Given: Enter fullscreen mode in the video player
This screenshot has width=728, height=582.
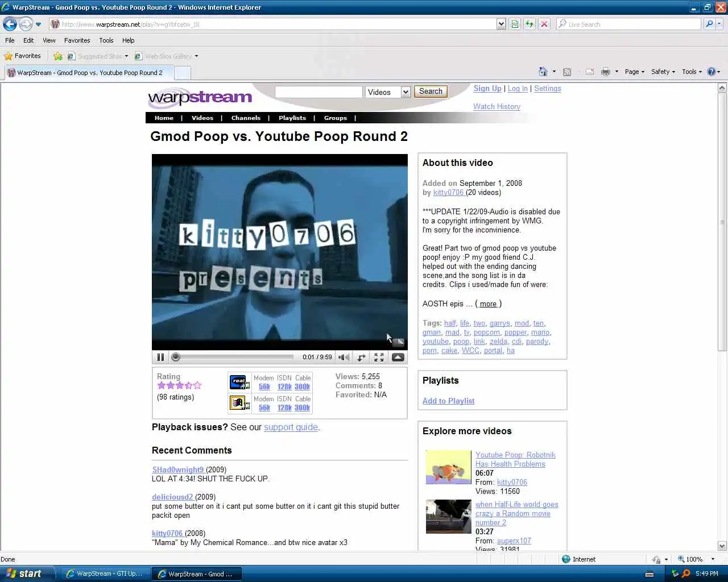Looking at the screenshot, I should pyautogui.click(x=379, y=357).
